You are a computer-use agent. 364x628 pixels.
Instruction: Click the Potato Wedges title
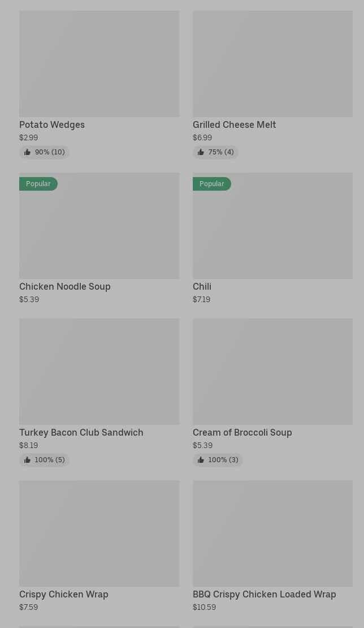pos(52,124)
